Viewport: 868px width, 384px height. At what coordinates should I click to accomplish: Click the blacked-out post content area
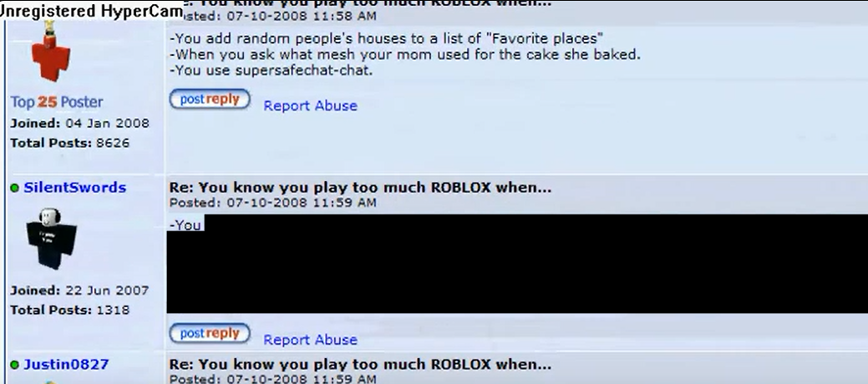tap(517, 264)
